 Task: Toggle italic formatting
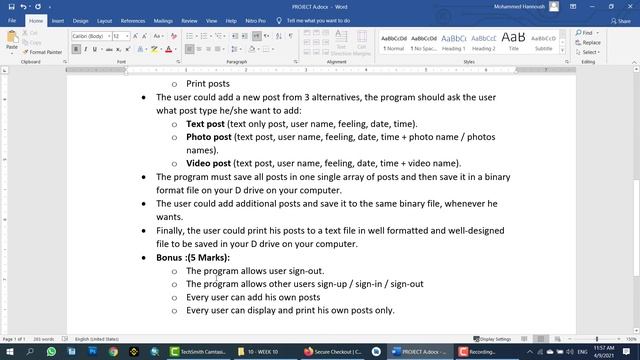pos(86,49)
